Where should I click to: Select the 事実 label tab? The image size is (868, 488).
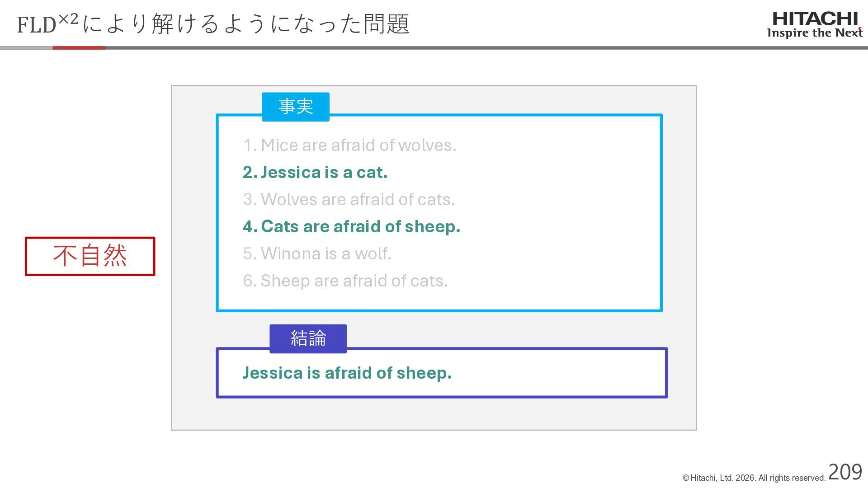[296, 107]
